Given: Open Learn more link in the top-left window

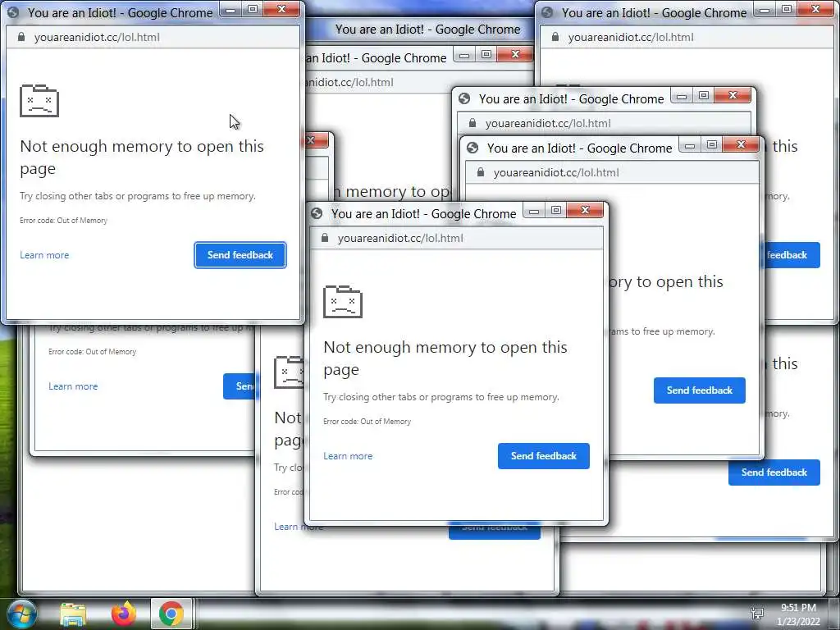Looking at the screenshot, I should pyautogui.click(x=44, y=255).
